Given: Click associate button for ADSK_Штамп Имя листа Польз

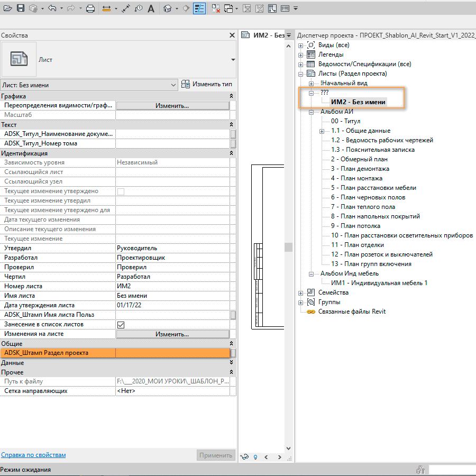Looking at the screenshot, I should tap(233, 315).
